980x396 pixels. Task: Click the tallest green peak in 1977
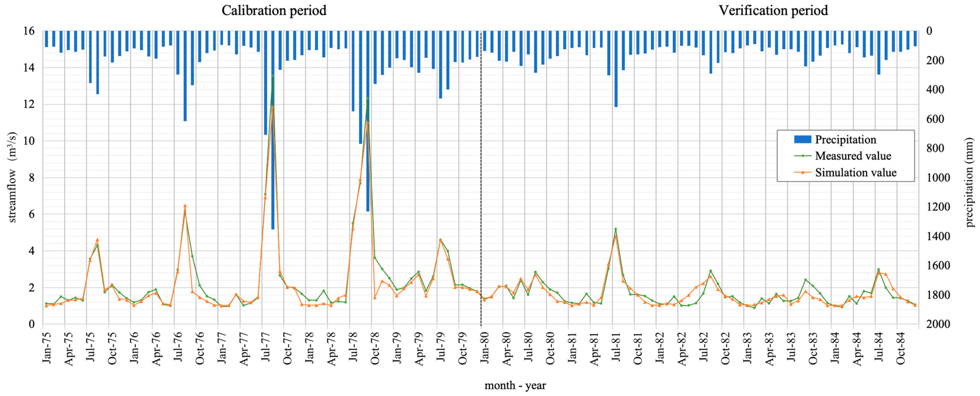pos(272,76)
